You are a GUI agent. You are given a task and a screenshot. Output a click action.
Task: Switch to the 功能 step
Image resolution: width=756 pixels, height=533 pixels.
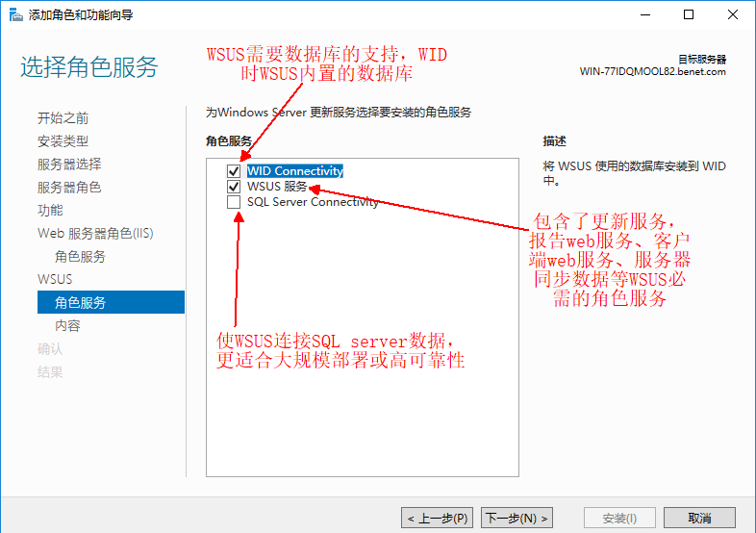[50, 211]
